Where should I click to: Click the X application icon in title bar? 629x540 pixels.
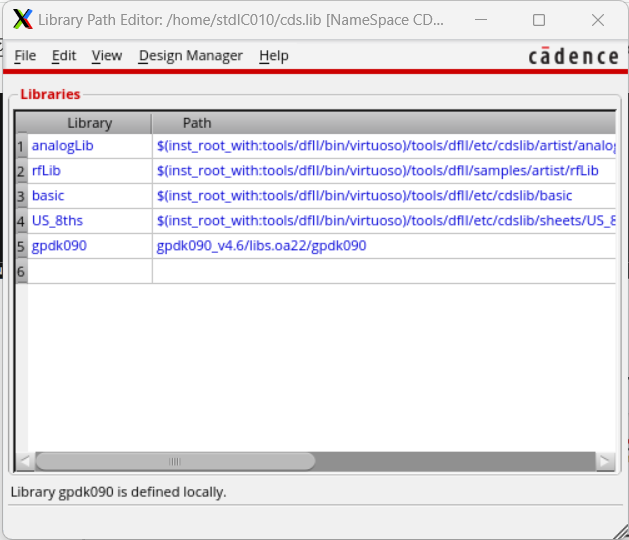22,19
